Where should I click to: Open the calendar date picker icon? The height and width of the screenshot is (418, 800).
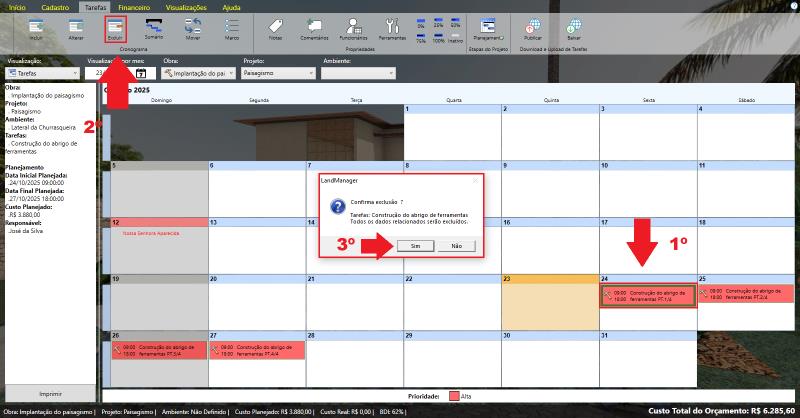(x=141, y=73)
